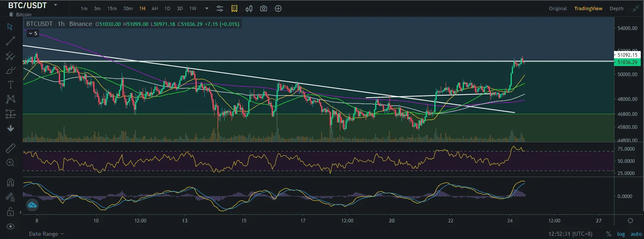Click the white 51092.15 price label
644x239 pixels.
(627, 55)
